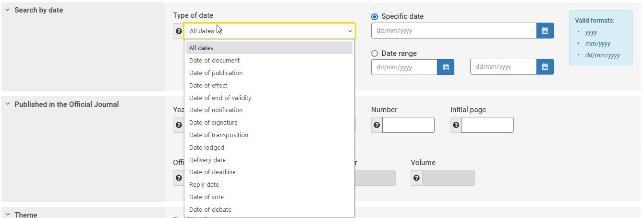Viewport: 644px width, 218px height.
Task: Select Date of vote from dropdown
Action: 207,197
